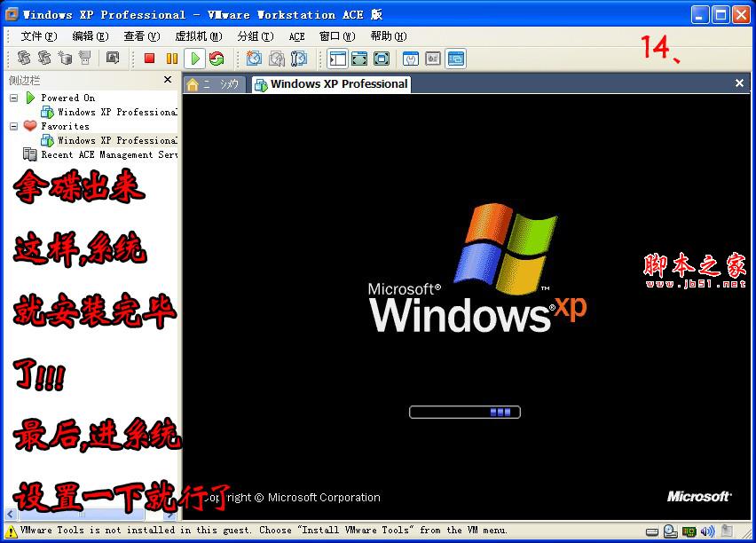Click the console view toolbar icon
The height and width of the screenshot is (543, 756).
pos(455,59)
